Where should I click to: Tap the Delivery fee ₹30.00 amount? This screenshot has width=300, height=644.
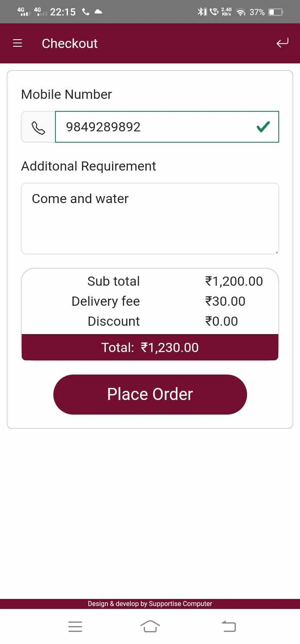pos(225,301)
